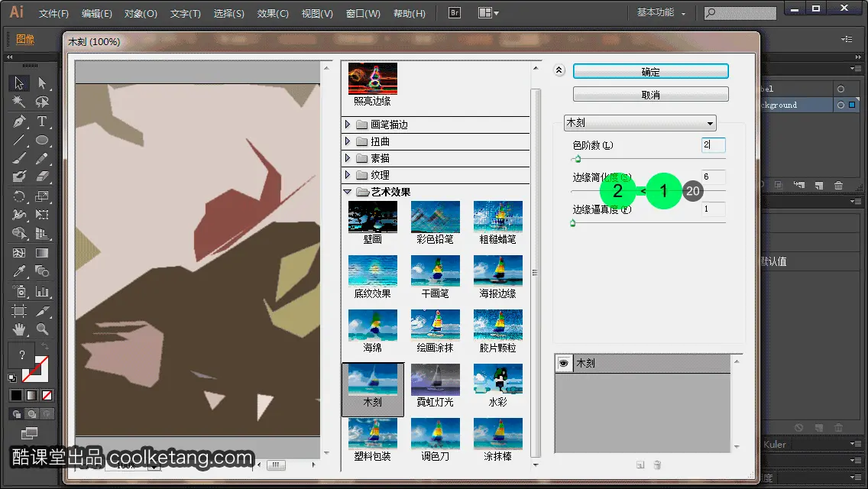Open the 帮助(H) menu

[409, 13]
